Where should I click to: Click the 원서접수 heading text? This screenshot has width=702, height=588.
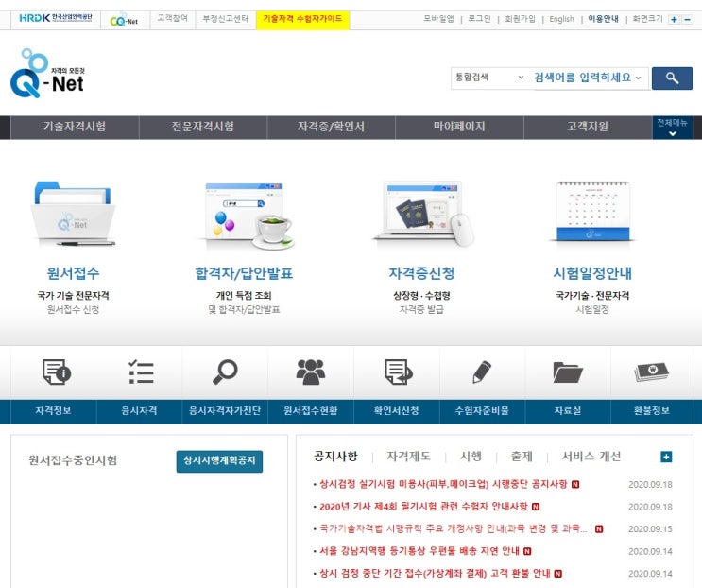pyautogui.click(x=73, y=273)
